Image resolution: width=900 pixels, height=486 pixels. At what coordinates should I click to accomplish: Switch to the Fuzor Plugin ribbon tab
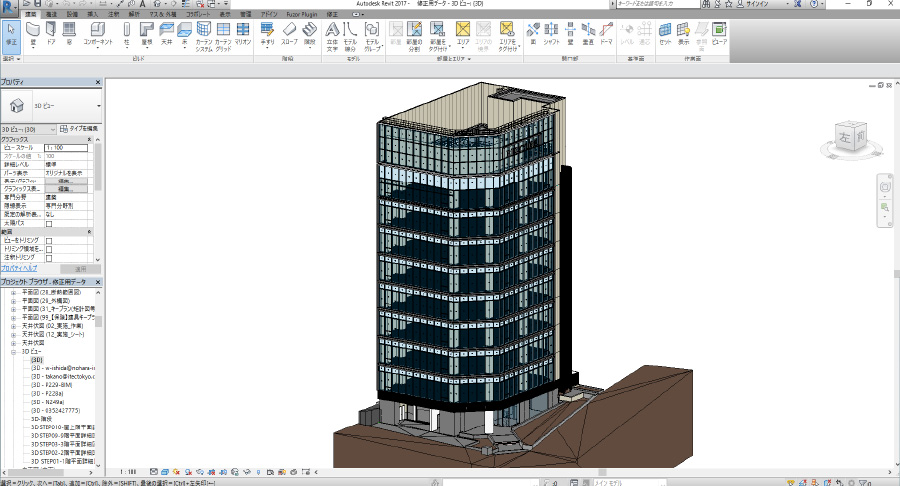[x=302, y=14]
